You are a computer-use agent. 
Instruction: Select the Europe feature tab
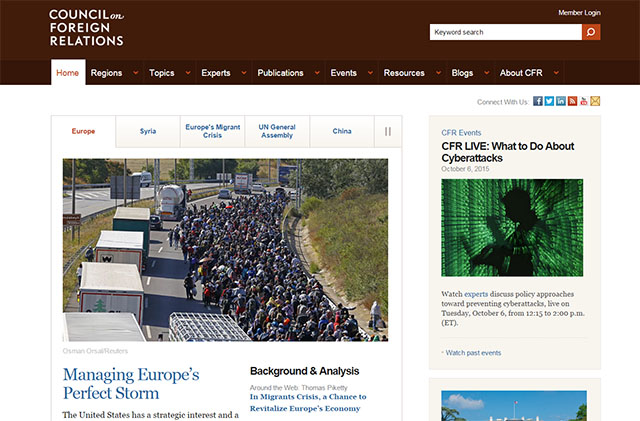[83, 131]
